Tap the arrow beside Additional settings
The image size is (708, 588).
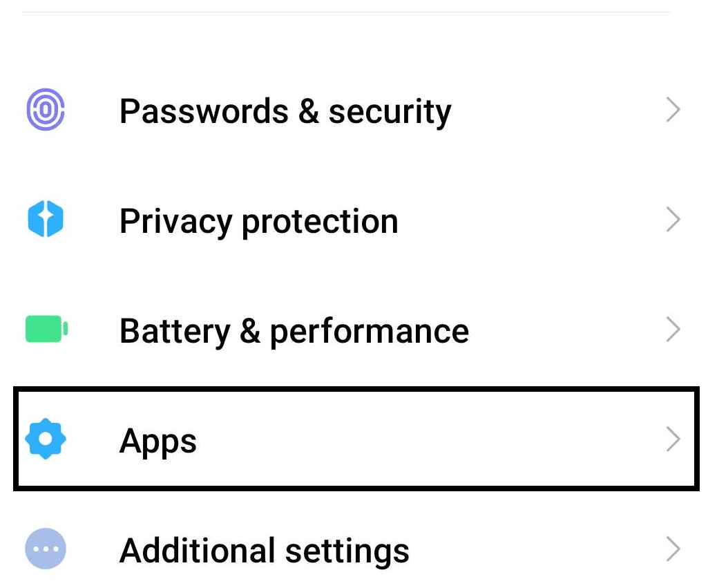[x=673, y=551]
